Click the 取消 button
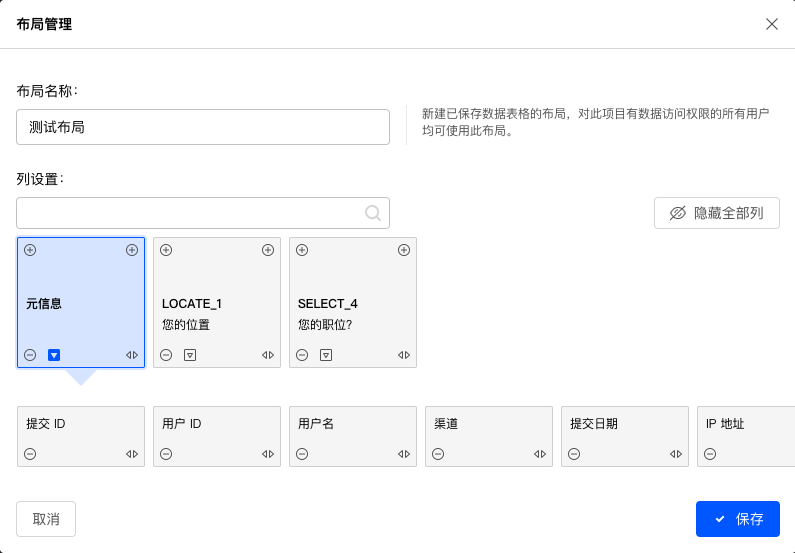Image resolution: width=795 pixels, height=553 pixels. 46,519
